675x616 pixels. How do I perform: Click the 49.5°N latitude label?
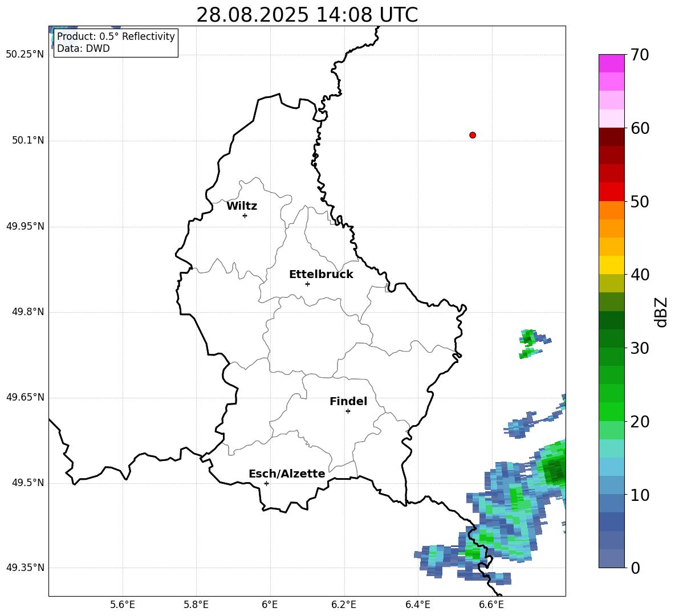(x=28, y=483)
